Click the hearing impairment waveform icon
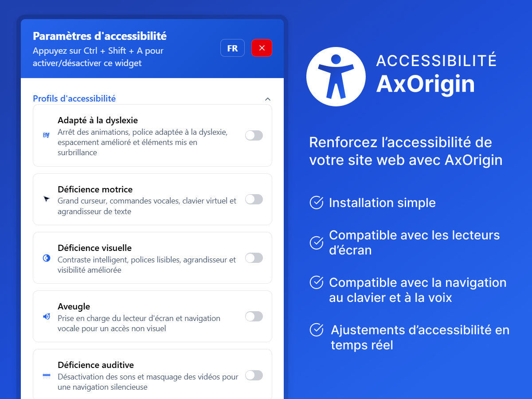Viewport: 532px width, 399px height. click(x=46, y=376)
